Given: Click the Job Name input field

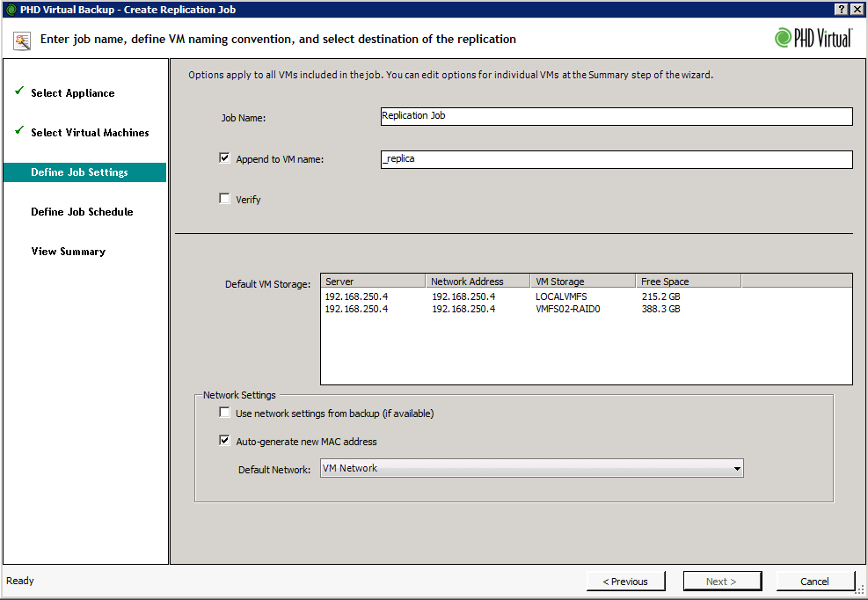Looking at the screenshot, I should pos(616,116).
